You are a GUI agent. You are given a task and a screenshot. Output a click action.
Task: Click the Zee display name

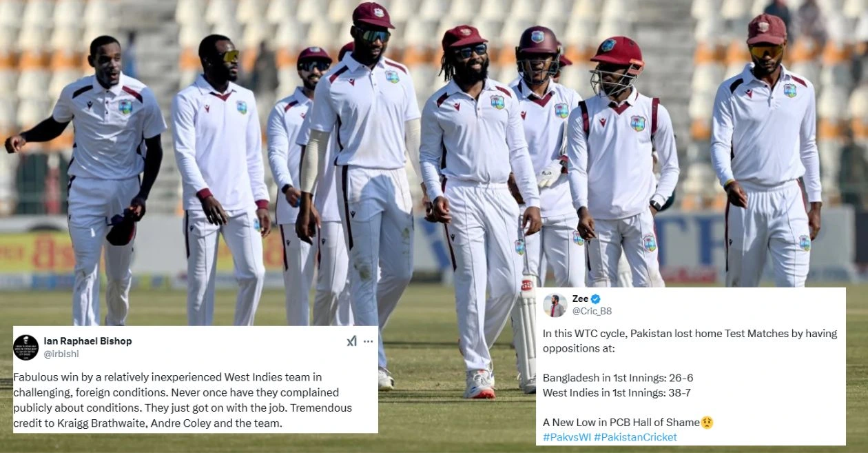click(580, 299)
